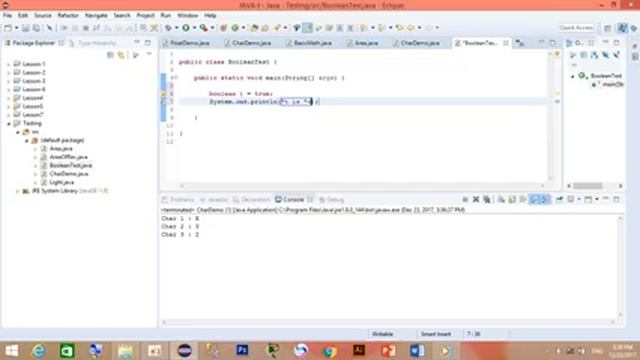Click the Save toolbar icon

point(26,28)
